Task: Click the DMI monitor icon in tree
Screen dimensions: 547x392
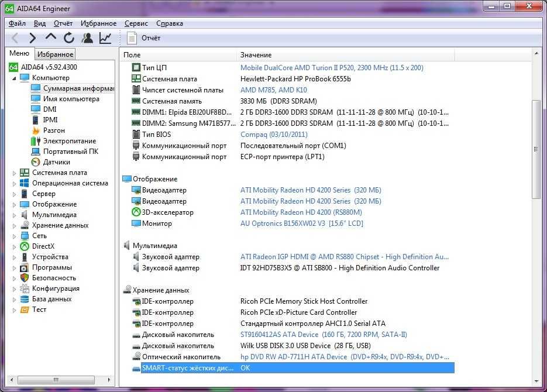Action: click(36, 109)
